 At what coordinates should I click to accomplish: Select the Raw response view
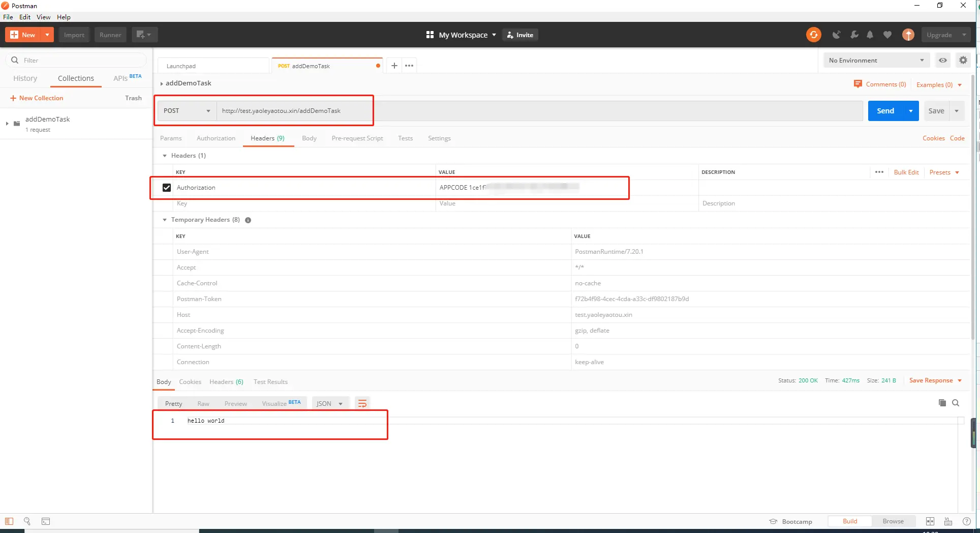pyautogui.click(x=203, y=404)
